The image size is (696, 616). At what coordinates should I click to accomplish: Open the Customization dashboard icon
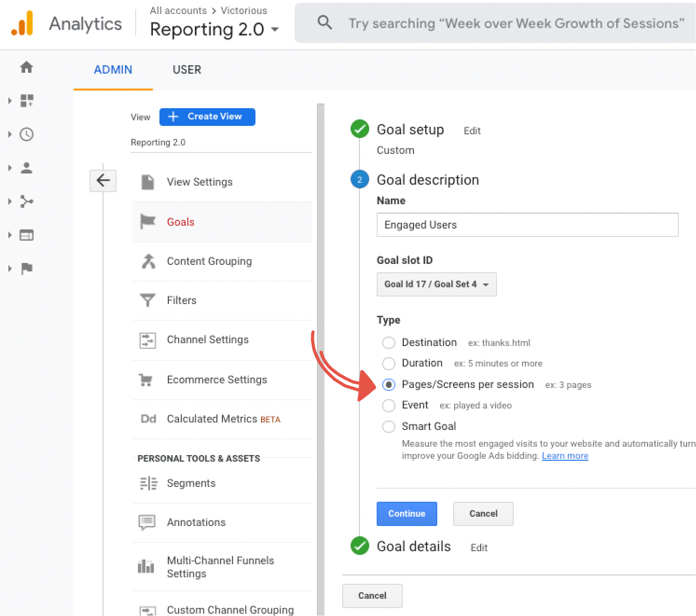(27, 101)
